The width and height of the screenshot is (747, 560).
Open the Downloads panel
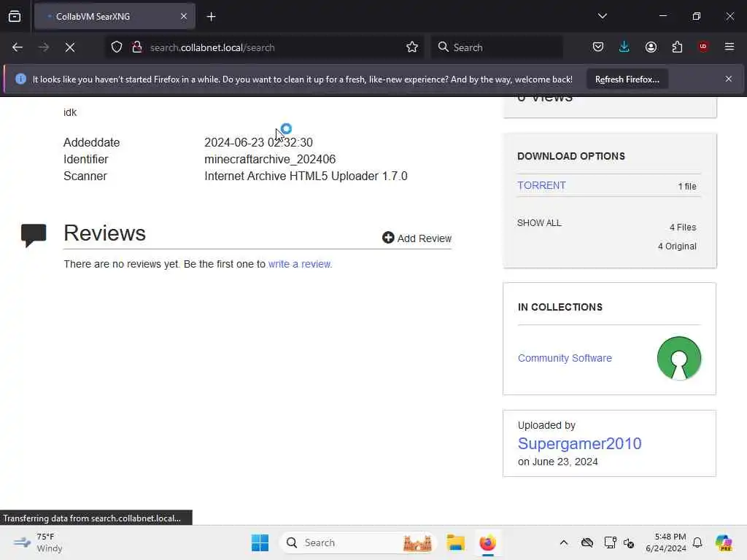tap(624, 47)
